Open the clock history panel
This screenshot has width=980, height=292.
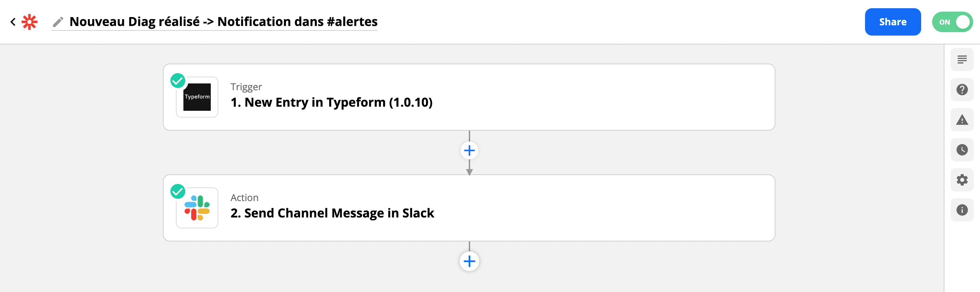click(x=962, y=150)
